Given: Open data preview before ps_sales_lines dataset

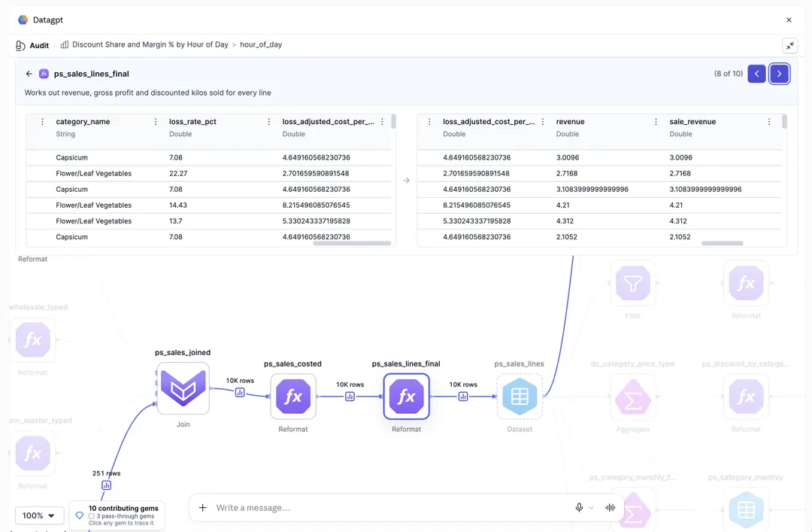Looking at the screenshot, I should 463,397.
